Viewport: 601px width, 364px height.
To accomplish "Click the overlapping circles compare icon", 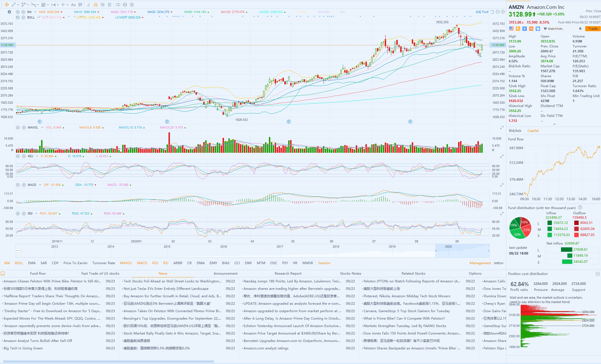I will (x=118, y=5).
